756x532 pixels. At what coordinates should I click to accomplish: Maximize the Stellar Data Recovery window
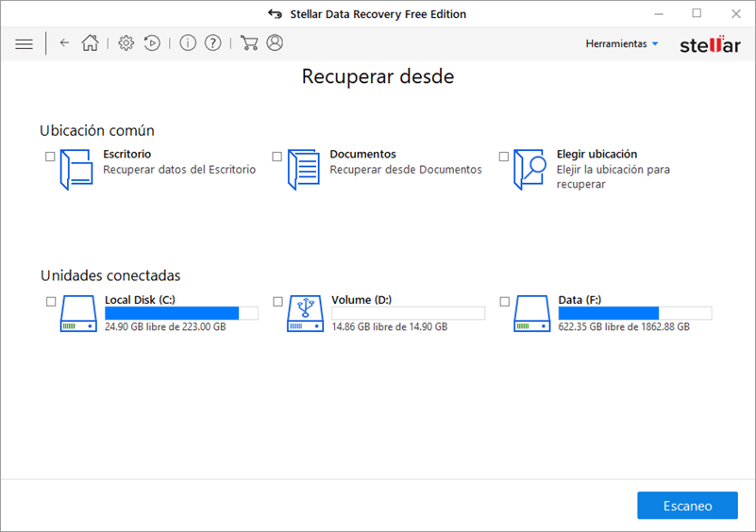(x=697, y=13)
